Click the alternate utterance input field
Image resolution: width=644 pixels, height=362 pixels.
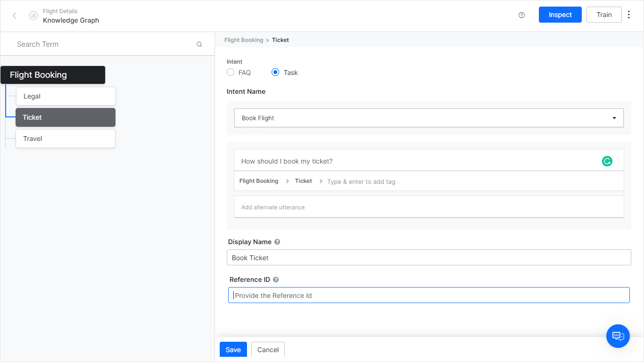click(429, 206)
